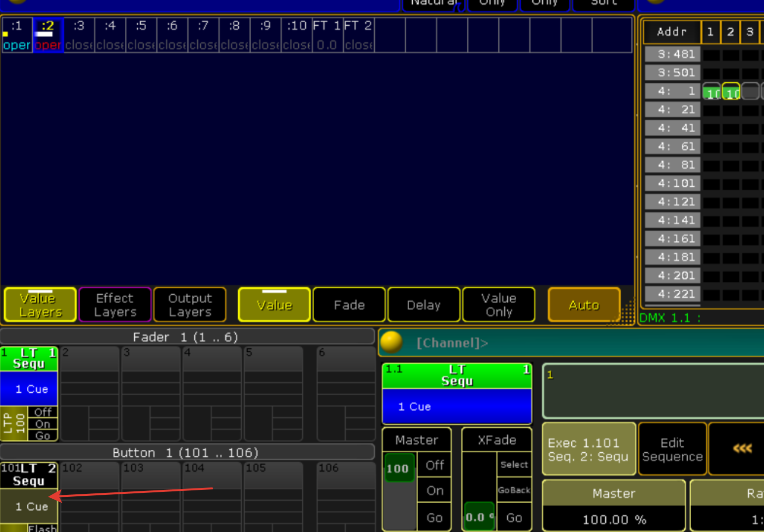Select FT 1 cell in channel sheet
Viewport: 764px width, 532px height.
pos(327,35)
